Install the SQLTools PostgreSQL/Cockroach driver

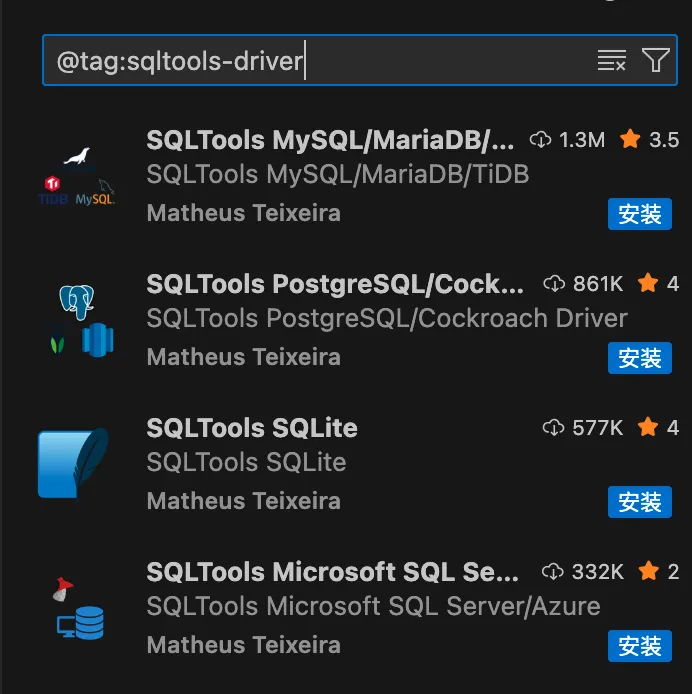pos(639,358)
